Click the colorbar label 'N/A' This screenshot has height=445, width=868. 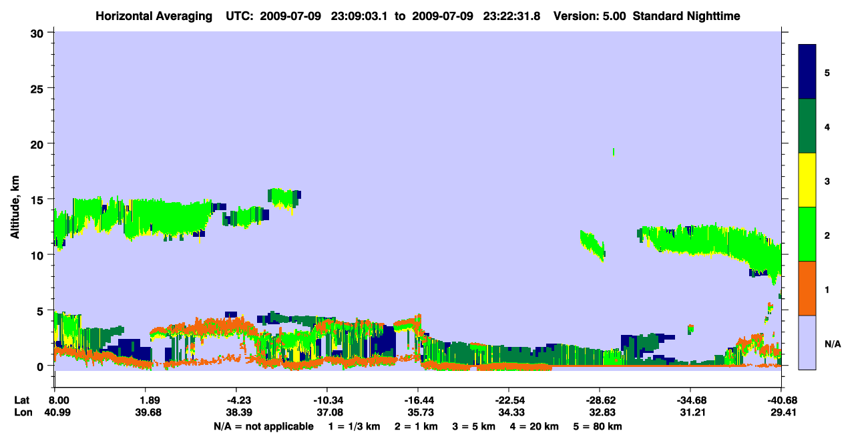[x=833, y=344]
